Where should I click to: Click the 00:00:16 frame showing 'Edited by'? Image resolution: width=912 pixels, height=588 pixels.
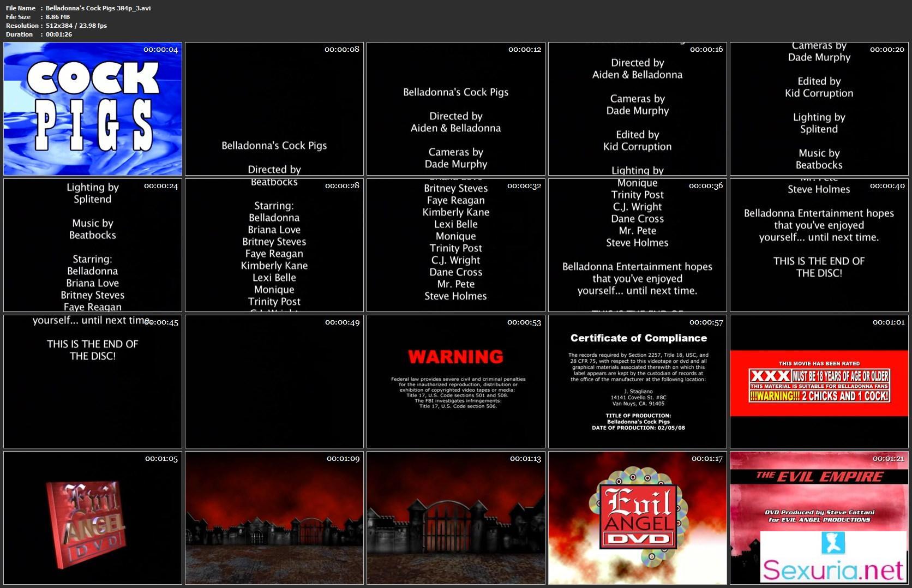coord(637,109)
